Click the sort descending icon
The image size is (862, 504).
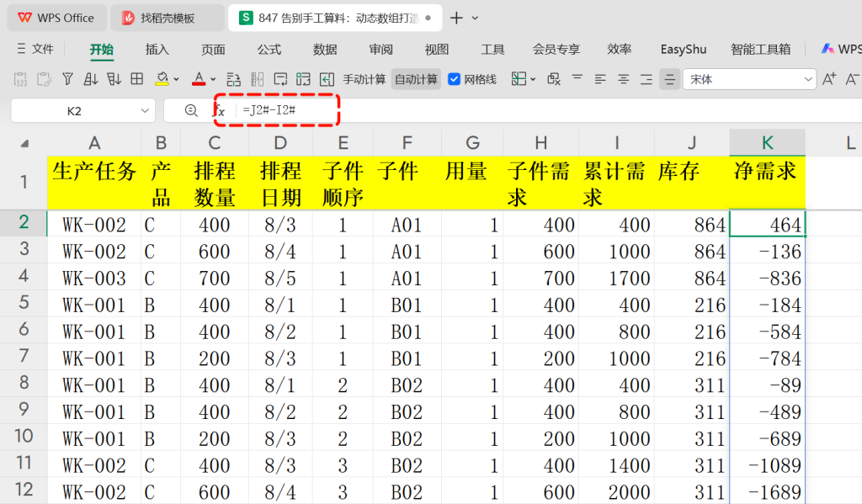114,80
